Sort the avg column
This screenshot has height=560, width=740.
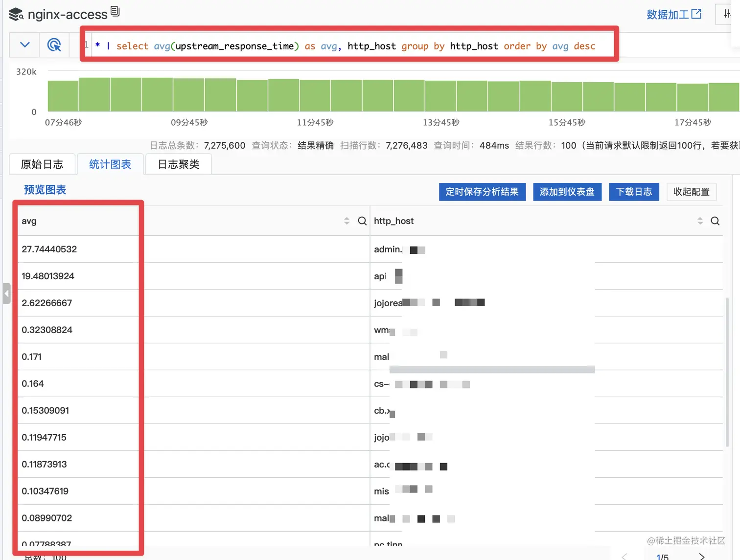tap(347, 221)
